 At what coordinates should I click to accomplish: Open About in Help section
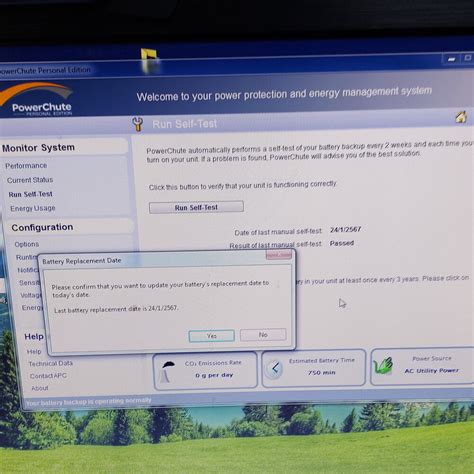click(40, 388)
